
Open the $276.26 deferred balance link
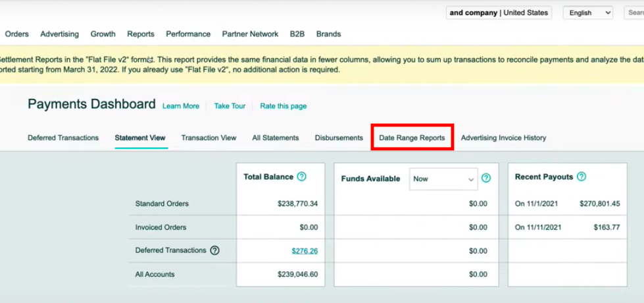(x=305, y=251)
